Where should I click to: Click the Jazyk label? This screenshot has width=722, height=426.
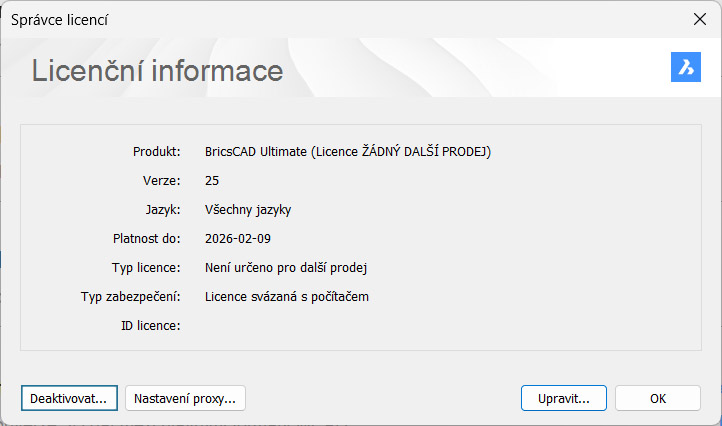(162, 210)
